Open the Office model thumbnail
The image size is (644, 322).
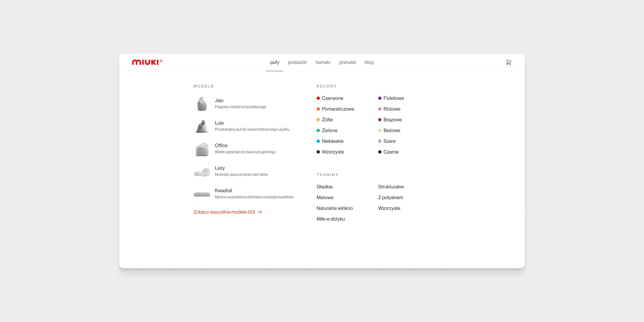pos(202,149)
